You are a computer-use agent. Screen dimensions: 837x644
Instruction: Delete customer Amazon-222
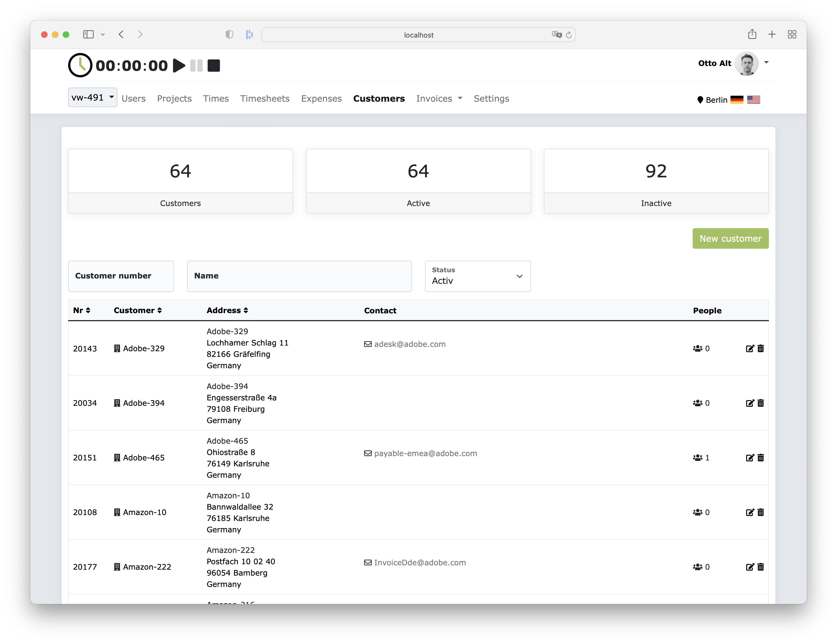761,567
